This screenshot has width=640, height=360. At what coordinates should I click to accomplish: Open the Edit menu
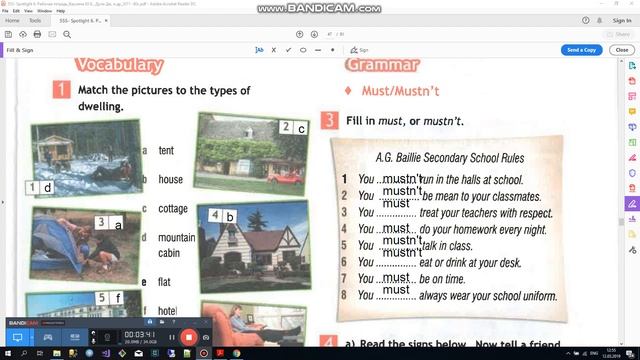click(16, 11)
